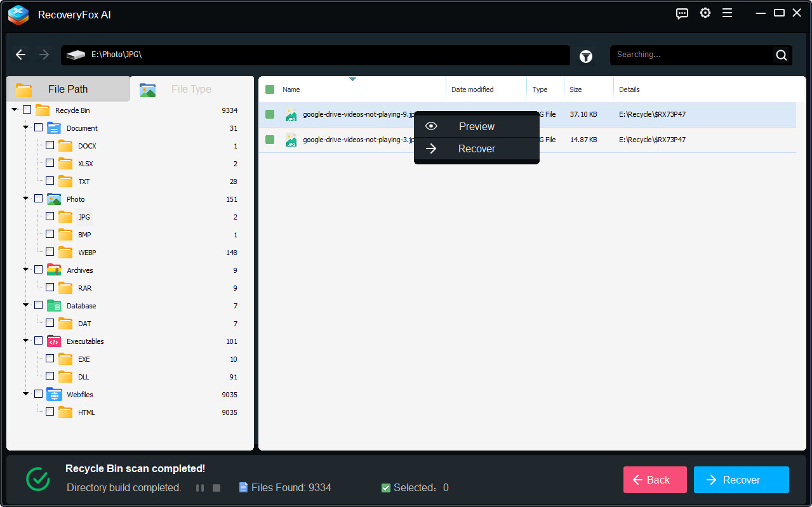Click the Archives folder icon
This screenshot has width=812, height=507.
[54, 270]
